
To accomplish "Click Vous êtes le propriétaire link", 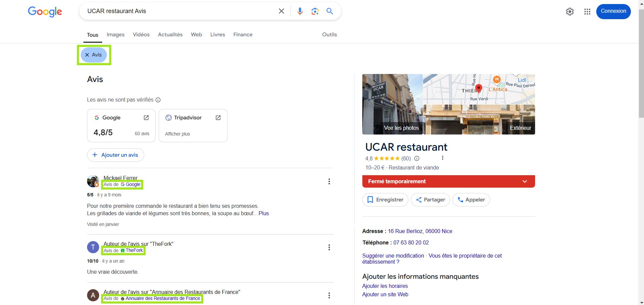I will pos(432,259).
